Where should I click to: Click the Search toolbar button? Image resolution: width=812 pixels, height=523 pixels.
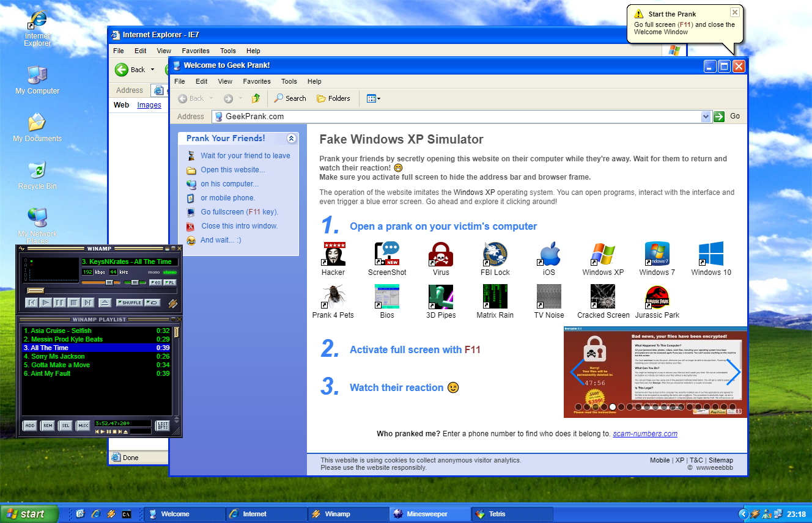point(290,98)
